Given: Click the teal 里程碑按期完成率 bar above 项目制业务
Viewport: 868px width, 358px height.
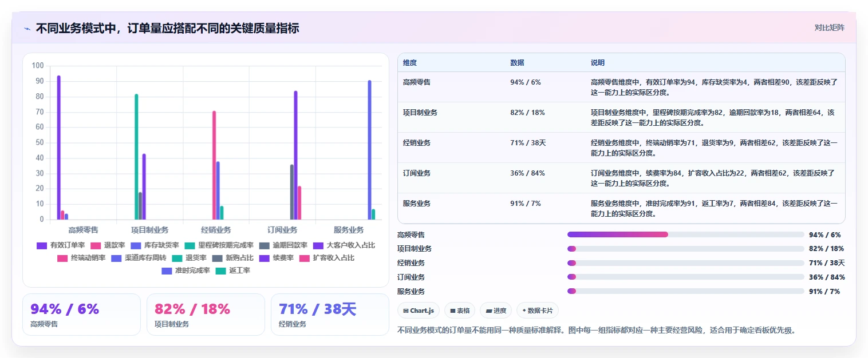Looking at the screenshot, I should 136,157.
